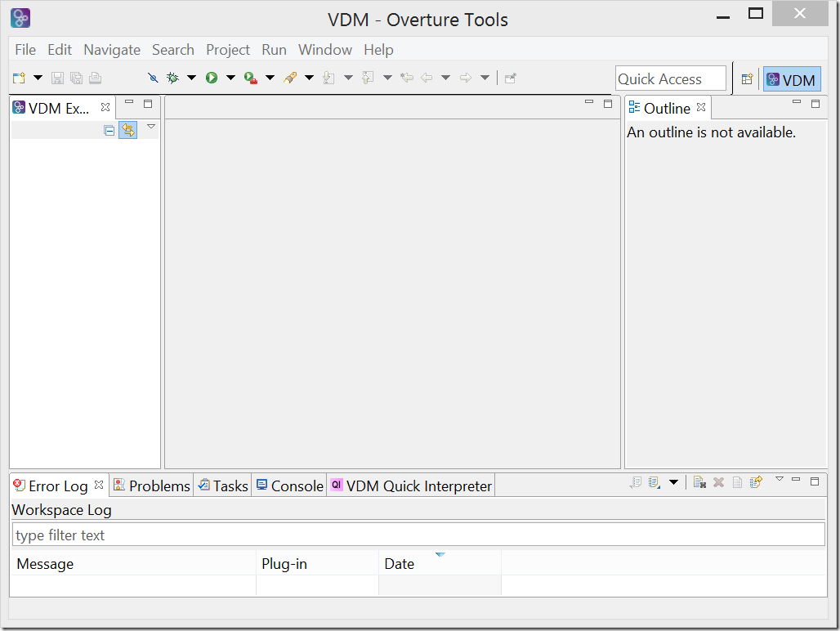
Task: Open the Project menu
Action: click(228, 50)
